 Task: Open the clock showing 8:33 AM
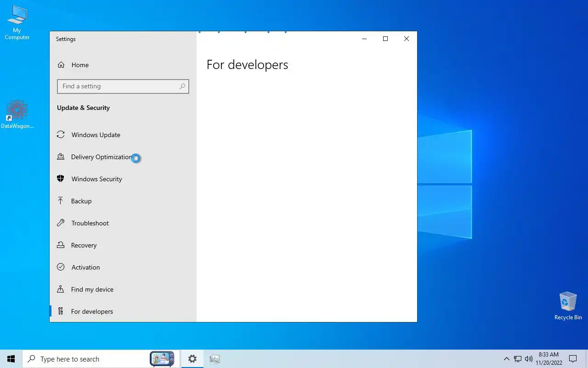[549, 359]
